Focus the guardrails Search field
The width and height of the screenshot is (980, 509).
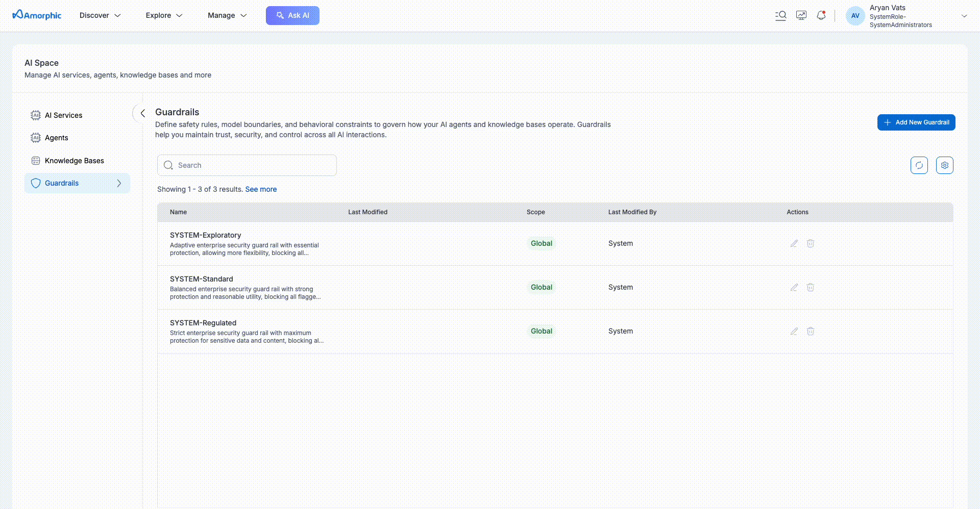coord(247,165)
